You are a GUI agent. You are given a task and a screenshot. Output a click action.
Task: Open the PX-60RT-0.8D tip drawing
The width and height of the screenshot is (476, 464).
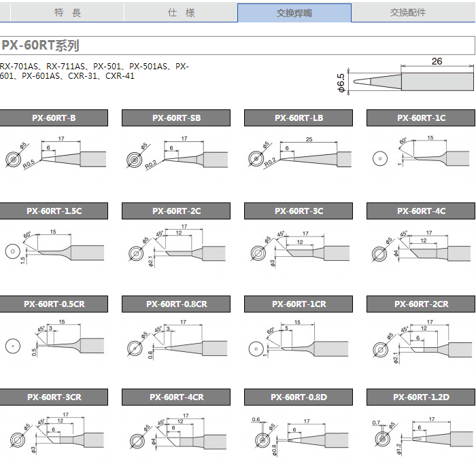(300, 437)
